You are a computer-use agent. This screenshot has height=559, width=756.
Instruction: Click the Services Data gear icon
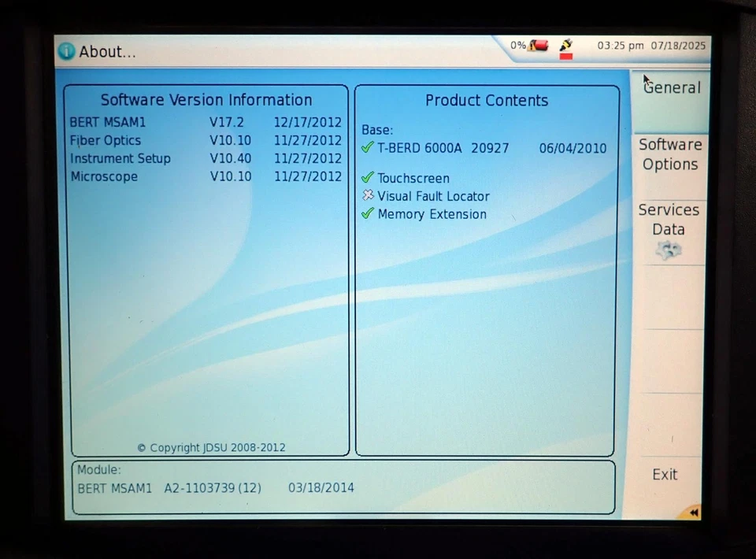point(669,250)
